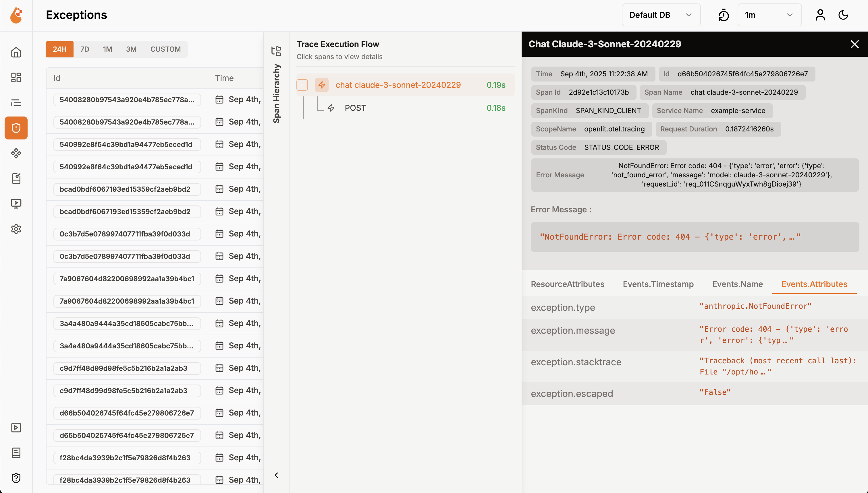
Task: Toggle dark mode moon icon
Action: click(x=843, y=15)
